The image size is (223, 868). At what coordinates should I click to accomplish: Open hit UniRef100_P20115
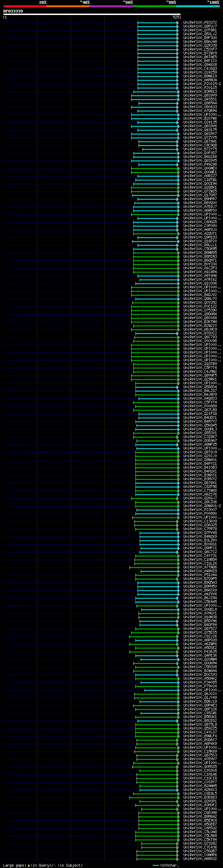(x=200, y=88)
